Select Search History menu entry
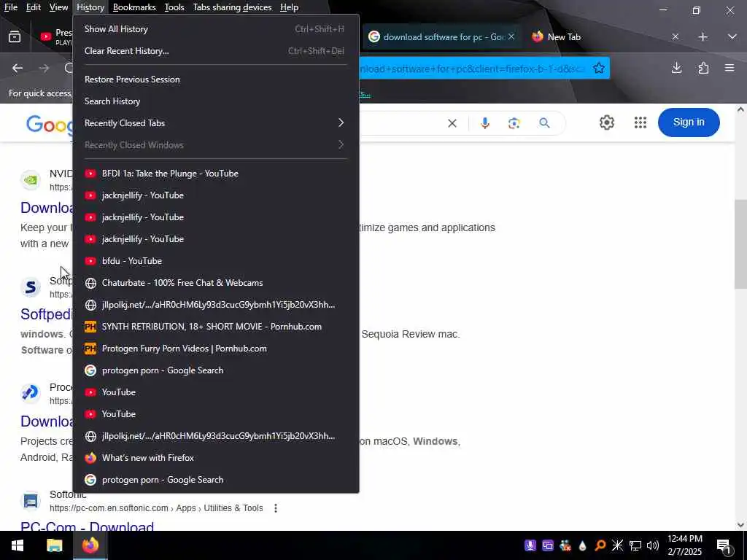This screenshot has width=747, height=560. point(215,101)
